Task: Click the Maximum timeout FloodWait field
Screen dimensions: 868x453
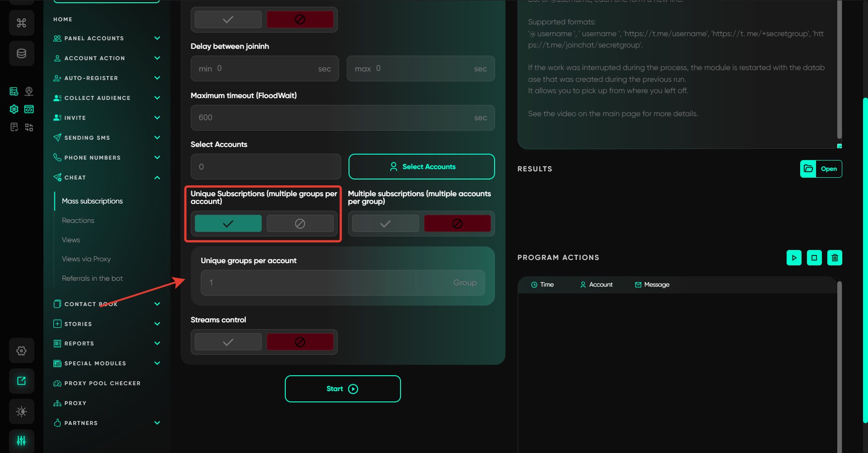Action: 335,118
